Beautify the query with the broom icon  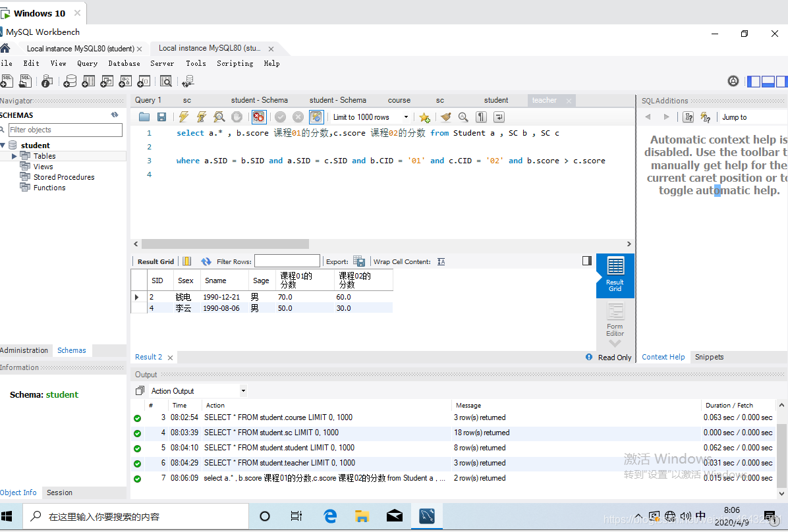(x=446, y=117)
